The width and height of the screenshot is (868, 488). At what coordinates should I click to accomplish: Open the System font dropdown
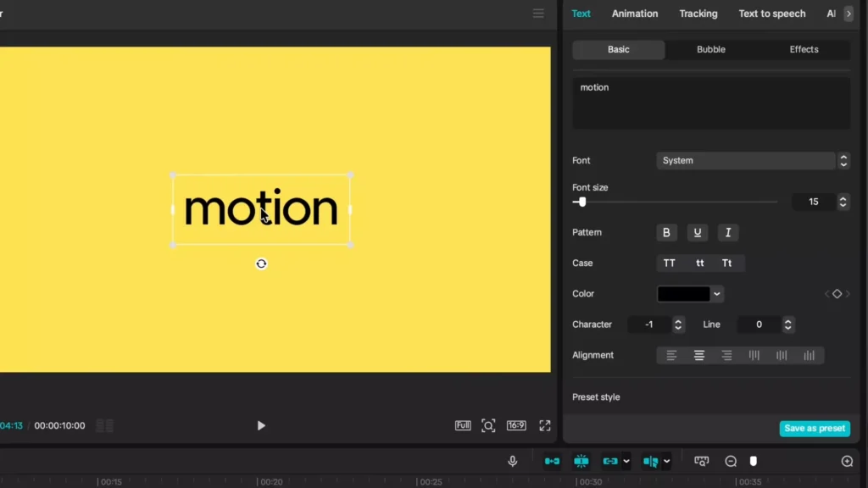[746, 160]
